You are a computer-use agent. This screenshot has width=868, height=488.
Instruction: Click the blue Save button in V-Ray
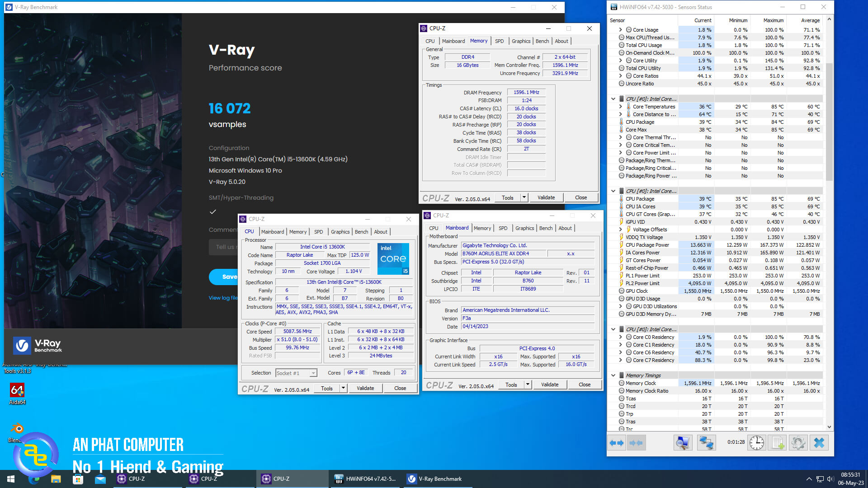[224, 277]
